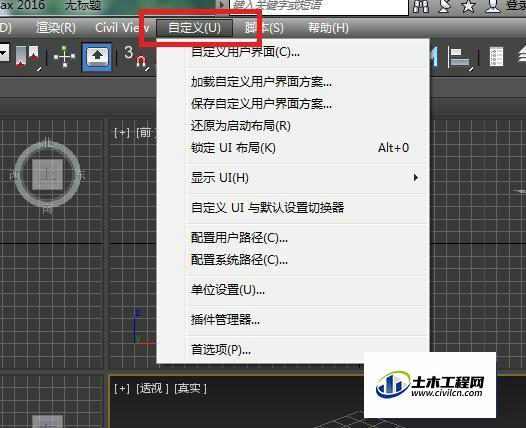The height and width of the screenshot is (428, 526).
Task: Choose 加载自定义用户界面方案...
Action: tap(293, 82)
